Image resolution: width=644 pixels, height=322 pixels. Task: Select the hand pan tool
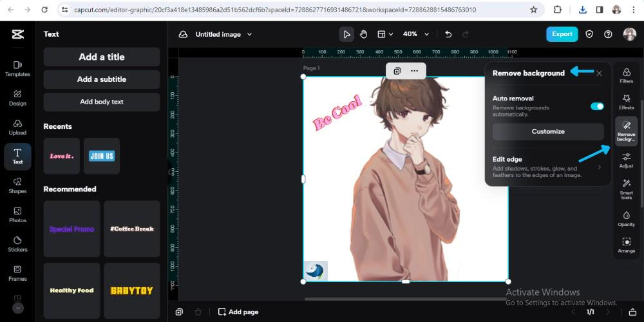click(x=363, y=35)
